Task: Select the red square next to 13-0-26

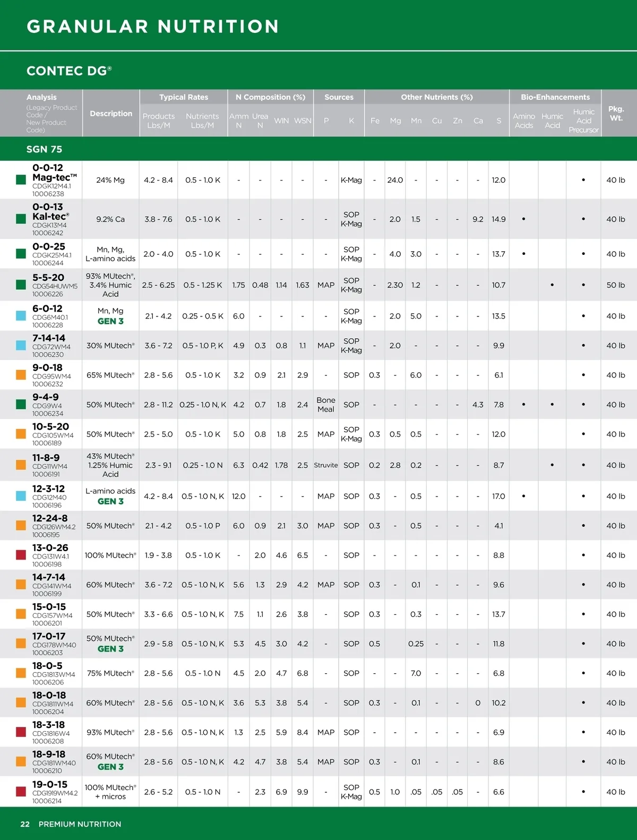Action: (x=21, y=555)
